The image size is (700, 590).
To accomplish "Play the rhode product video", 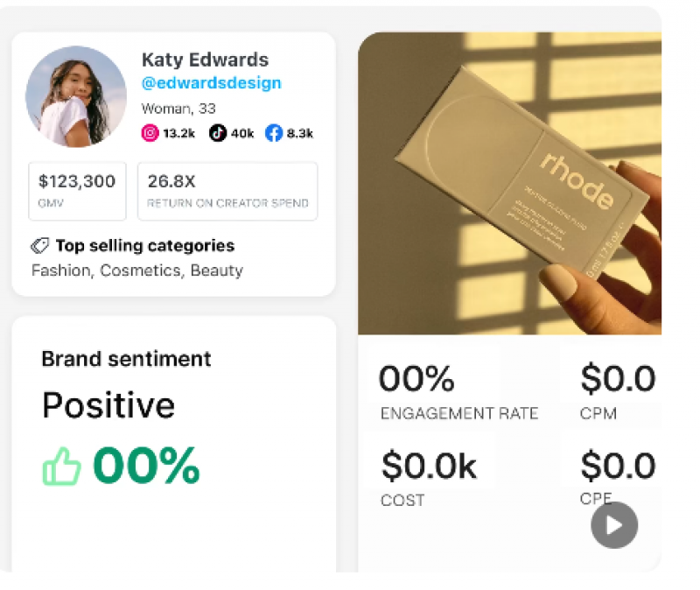I will pos(613,525).
